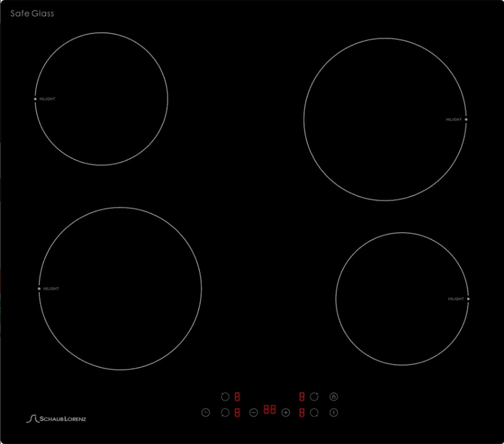
Task: Tap the rear-right zone power level display
Action: point(302,397)
